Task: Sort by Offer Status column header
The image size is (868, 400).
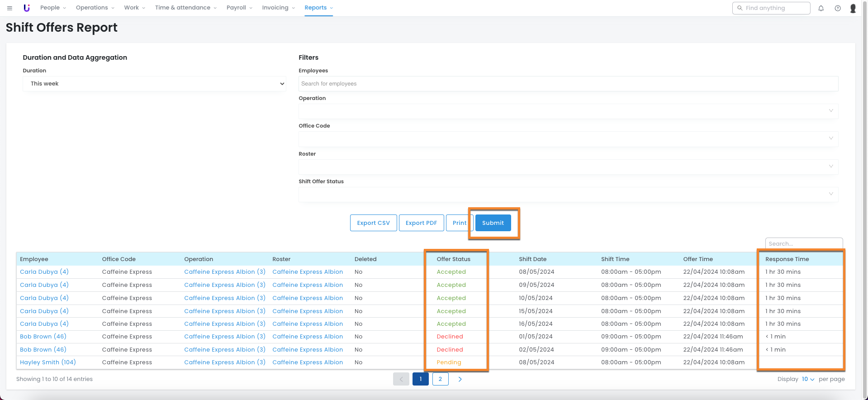Action: [453, 259]
